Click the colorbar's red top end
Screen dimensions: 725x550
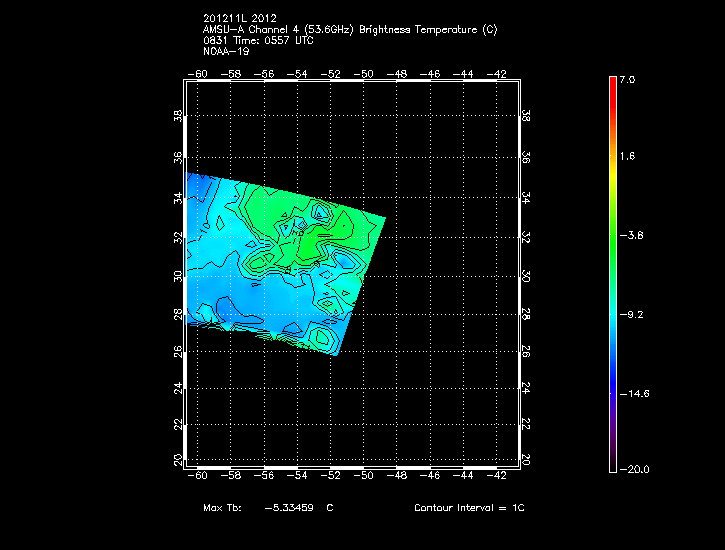click(x=612, y=82)
